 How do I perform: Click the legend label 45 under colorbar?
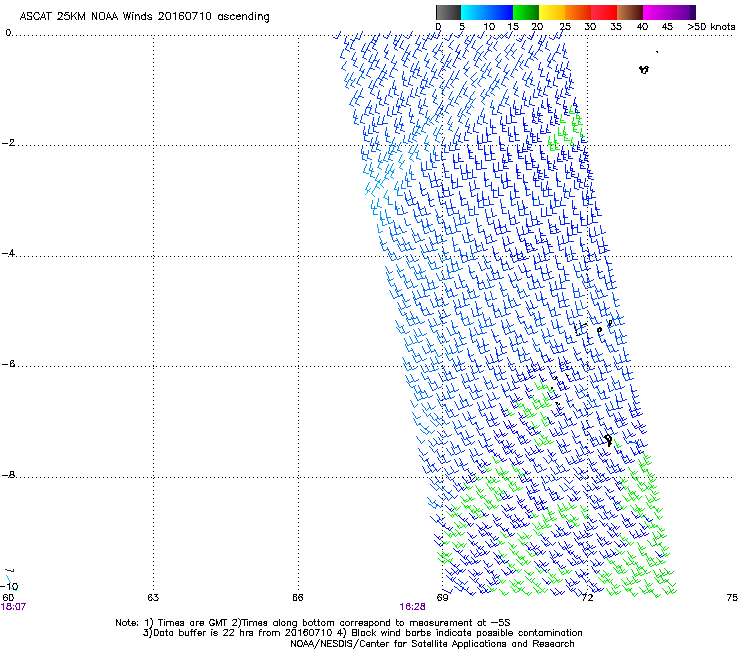pos(667,27)
